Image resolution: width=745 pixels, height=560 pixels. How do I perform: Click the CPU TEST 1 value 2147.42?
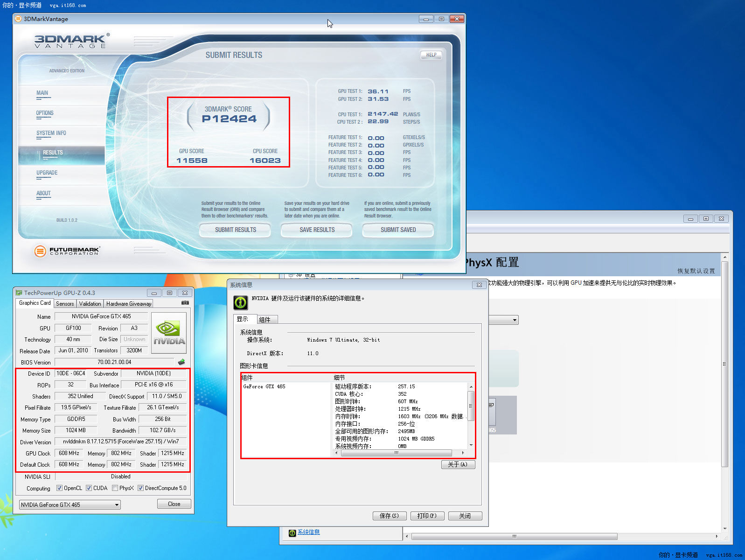(x=383, y=114)
